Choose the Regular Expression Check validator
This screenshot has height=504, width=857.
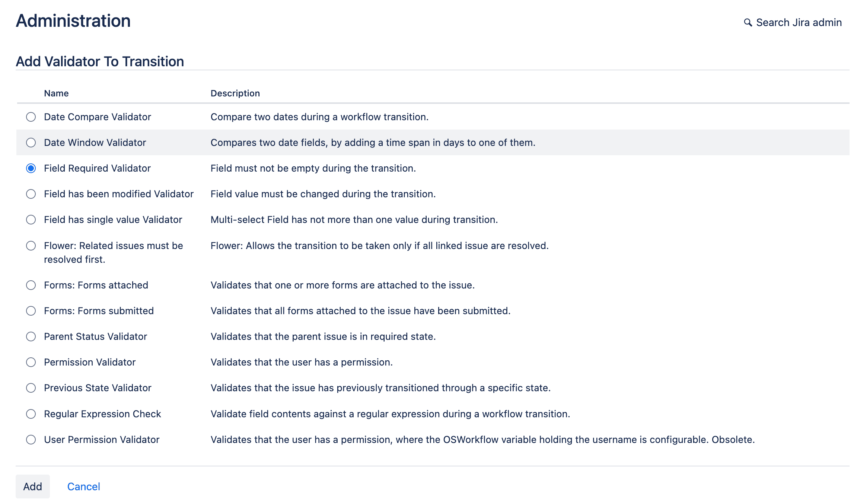[31, 414]
